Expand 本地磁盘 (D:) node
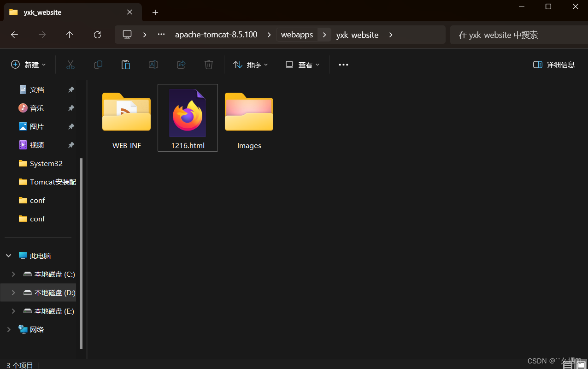This screenshot has width=588, height=369. point(13,292)
